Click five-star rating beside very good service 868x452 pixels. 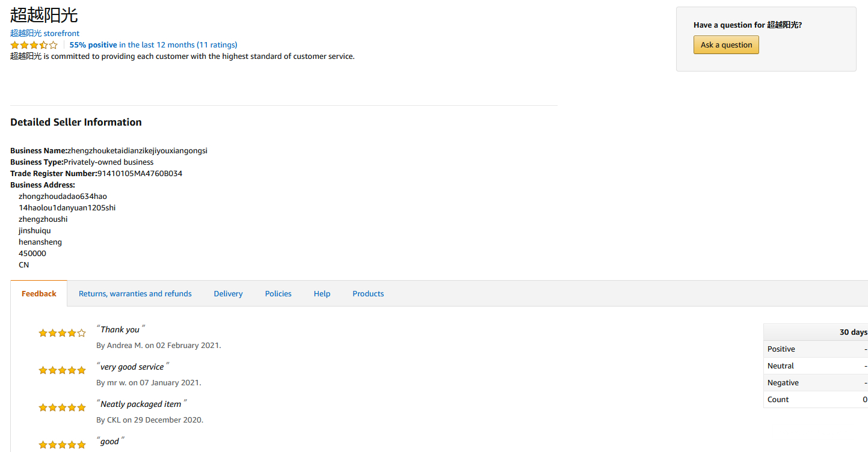(x=62, y=370)
